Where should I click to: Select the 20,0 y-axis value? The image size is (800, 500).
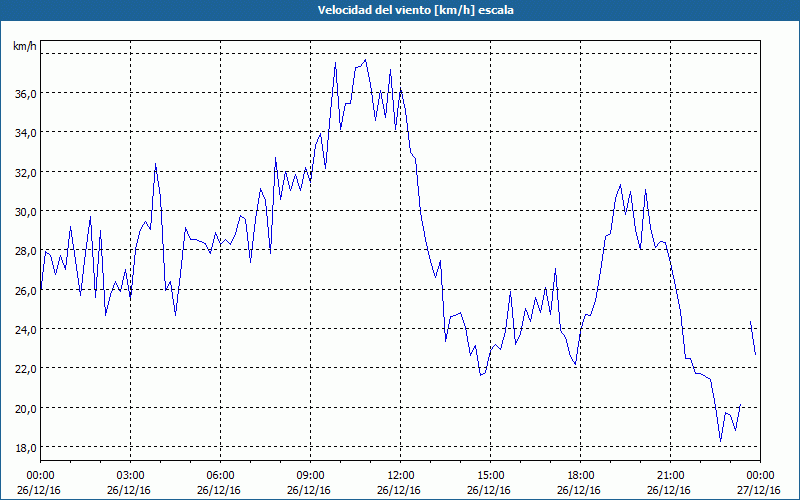26,409
